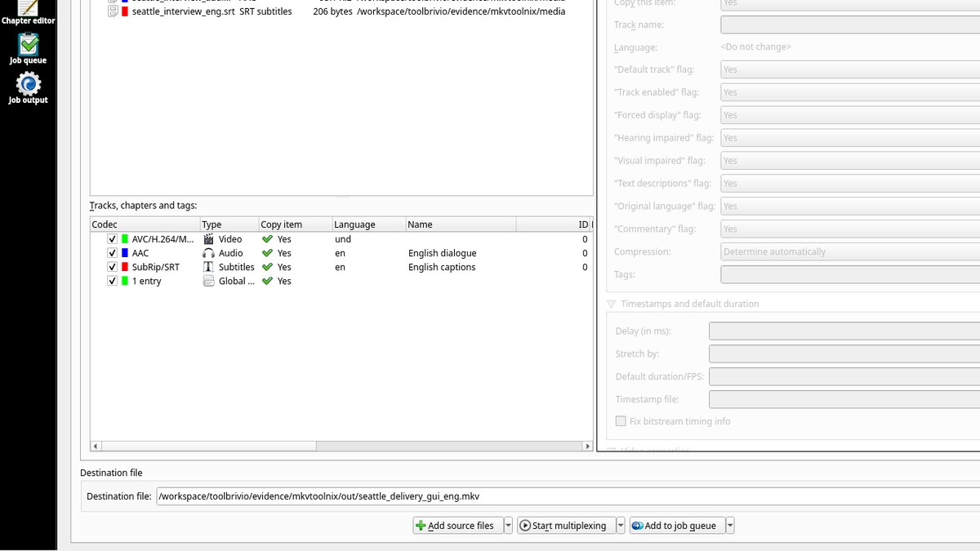
Task: Open the Hearing impaired flag dropdown
Action: point(850,138)
